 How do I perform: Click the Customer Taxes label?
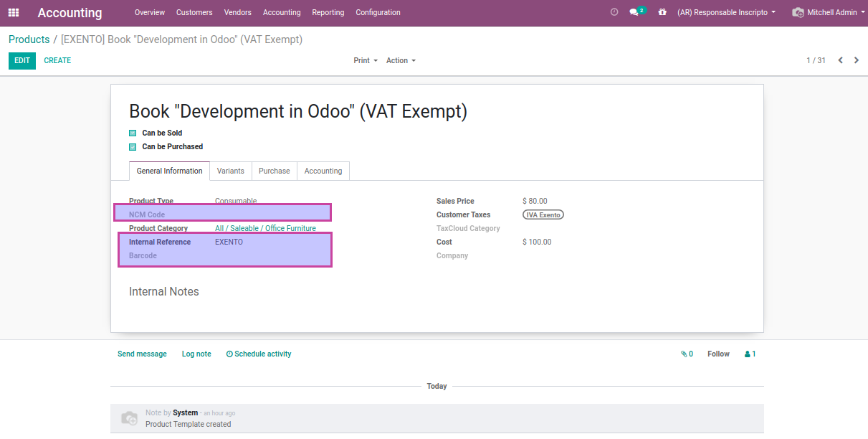(x=464, y=214)
